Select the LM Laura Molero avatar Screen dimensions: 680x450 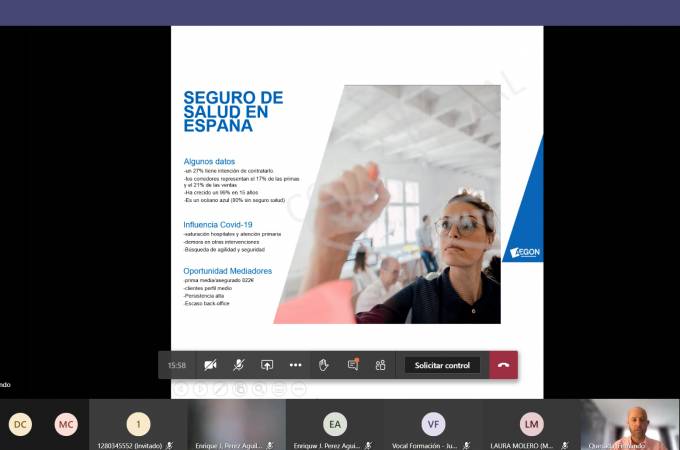531,424
